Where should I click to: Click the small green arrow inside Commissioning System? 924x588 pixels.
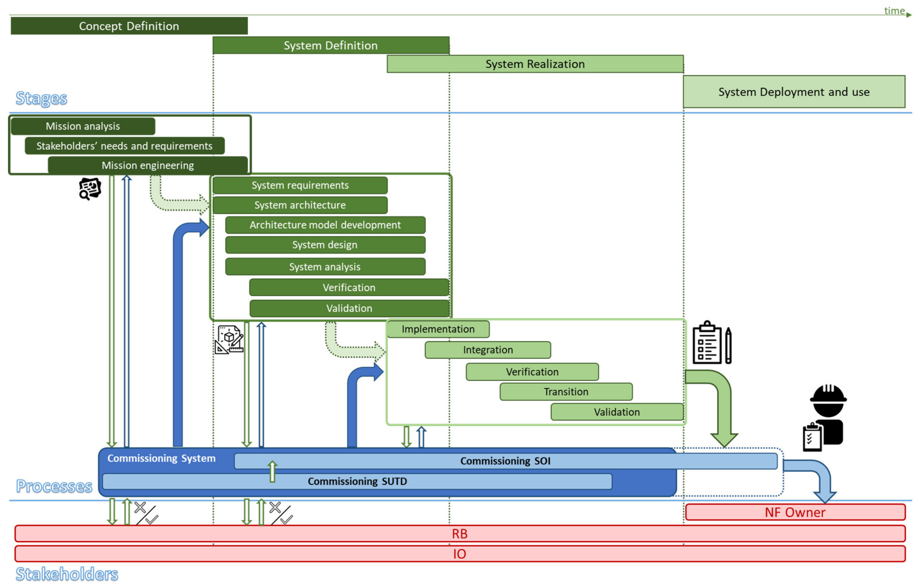272,471
